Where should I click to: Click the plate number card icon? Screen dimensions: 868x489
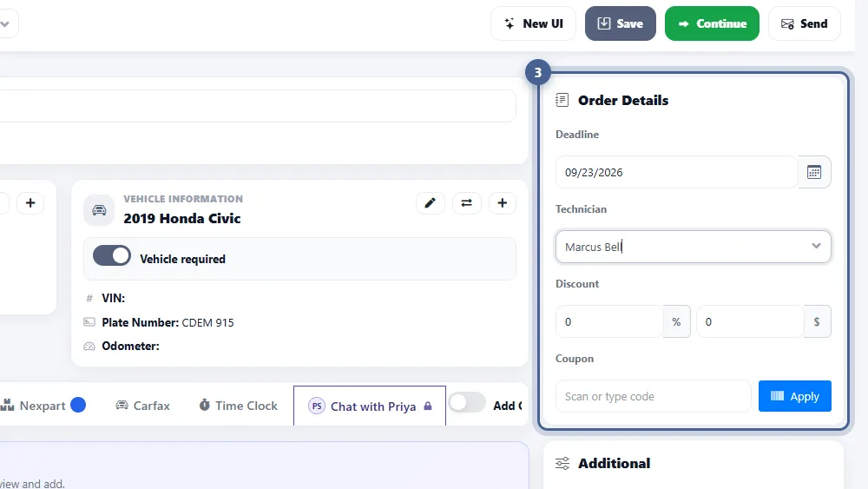[x=89, y=322]
